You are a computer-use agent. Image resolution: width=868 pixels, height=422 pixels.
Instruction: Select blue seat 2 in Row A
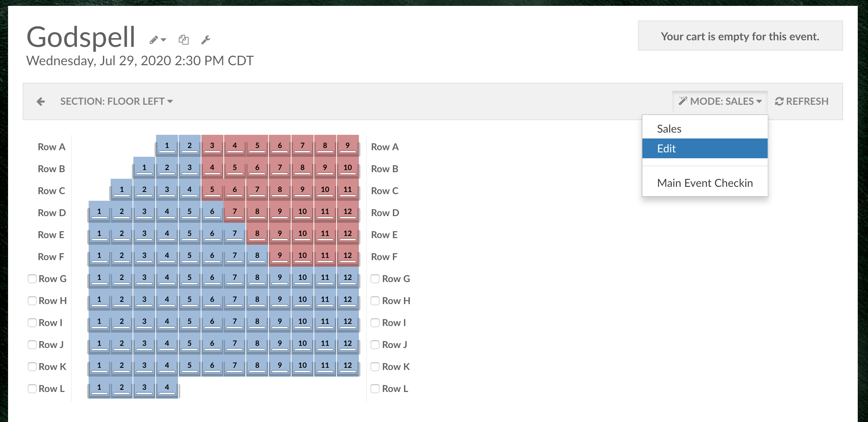[x=190, y=146]
